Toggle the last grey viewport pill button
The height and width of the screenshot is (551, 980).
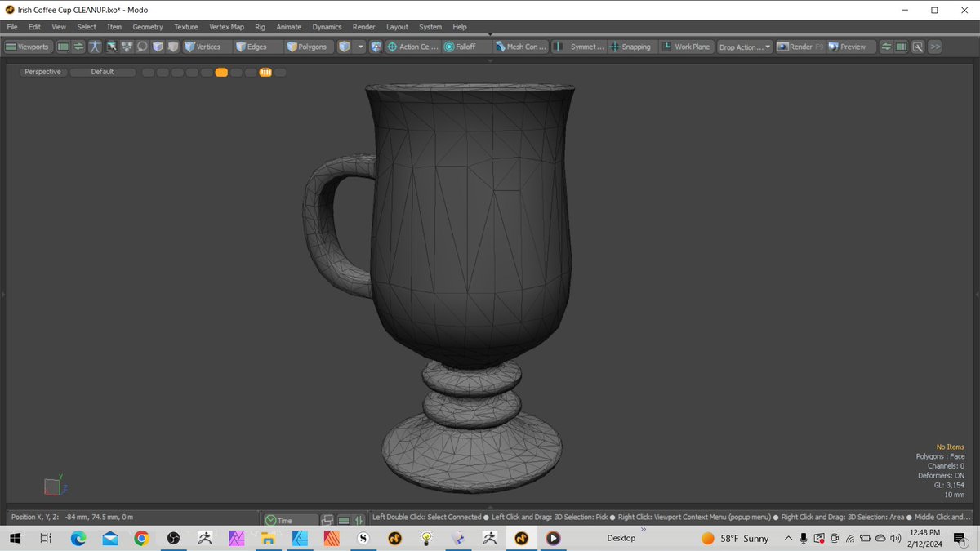tap(280, 72)
